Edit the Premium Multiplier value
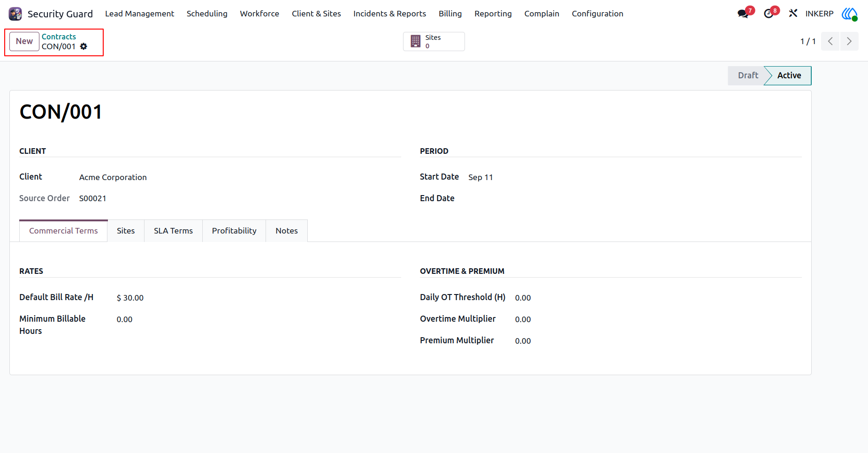The width and height of the screenshot is (868, 453). 523,341
